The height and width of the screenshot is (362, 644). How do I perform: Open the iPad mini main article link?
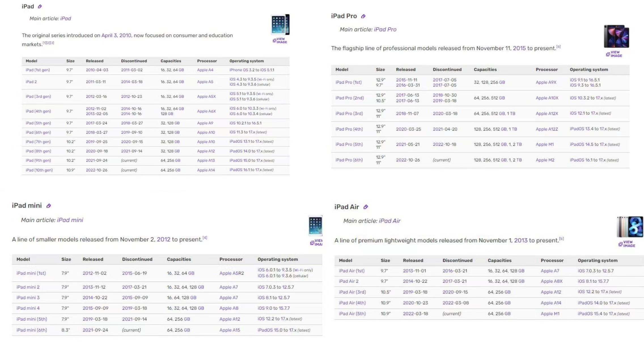pos(70,220)
